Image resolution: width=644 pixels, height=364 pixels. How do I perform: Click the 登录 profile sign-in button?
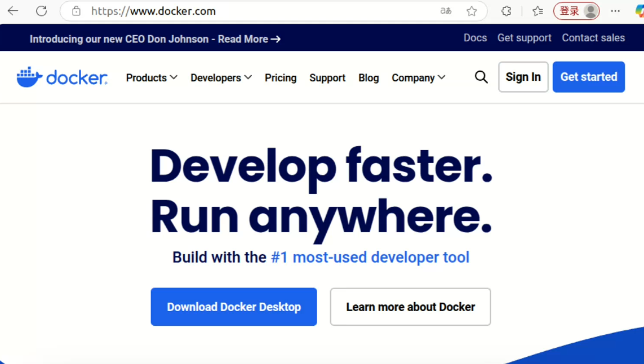(576, 11)
